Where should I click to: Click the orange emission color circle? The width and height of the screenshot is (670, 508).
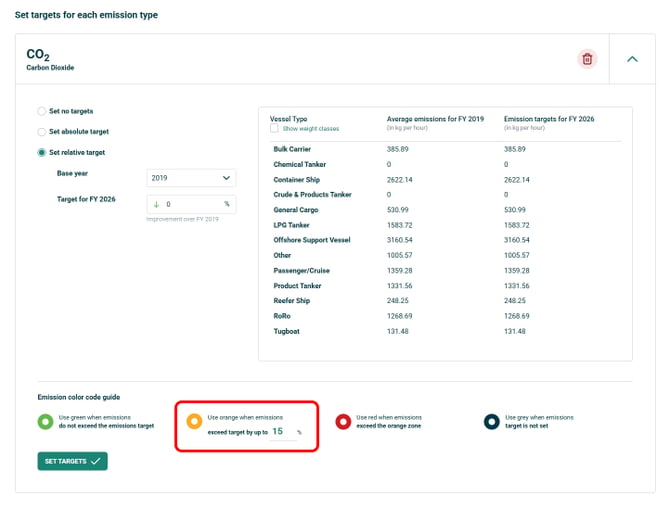click(194, 421)
